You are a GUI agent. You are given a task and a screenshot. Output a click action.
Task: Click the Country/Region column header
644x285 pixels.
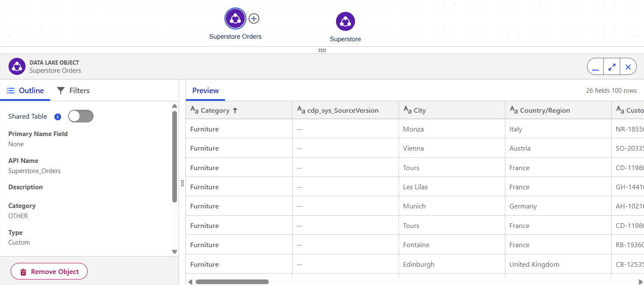(558, 110)
